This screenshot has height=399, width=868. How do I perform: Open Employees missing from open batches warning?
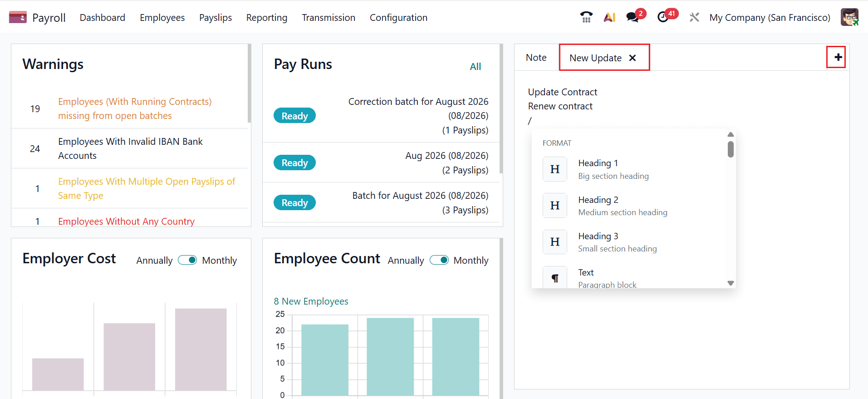point(135,108)
